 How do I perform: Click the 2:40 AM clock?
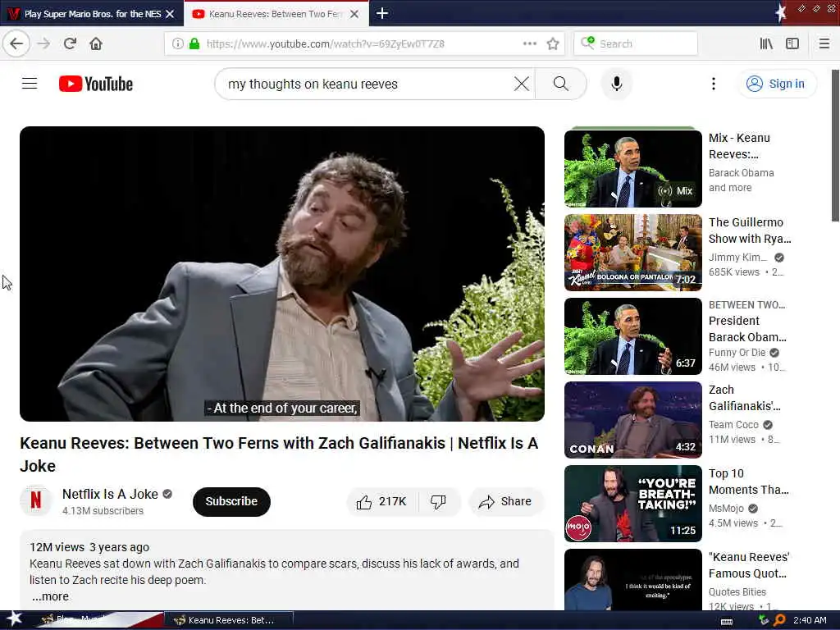pyautogui.click(x=810, y=620)
